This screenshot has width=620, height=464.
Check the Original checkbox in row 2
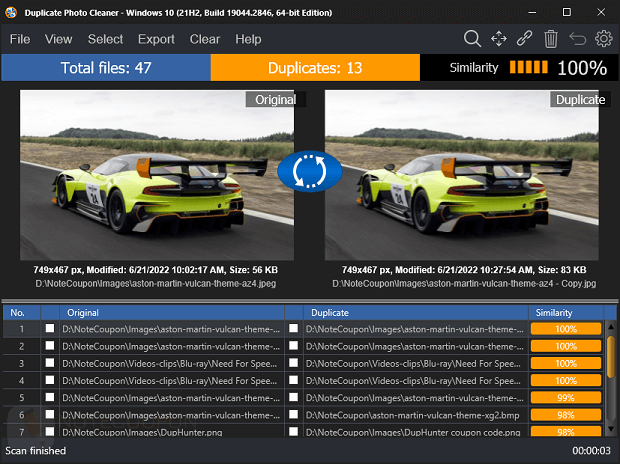[x=50, y=346]
